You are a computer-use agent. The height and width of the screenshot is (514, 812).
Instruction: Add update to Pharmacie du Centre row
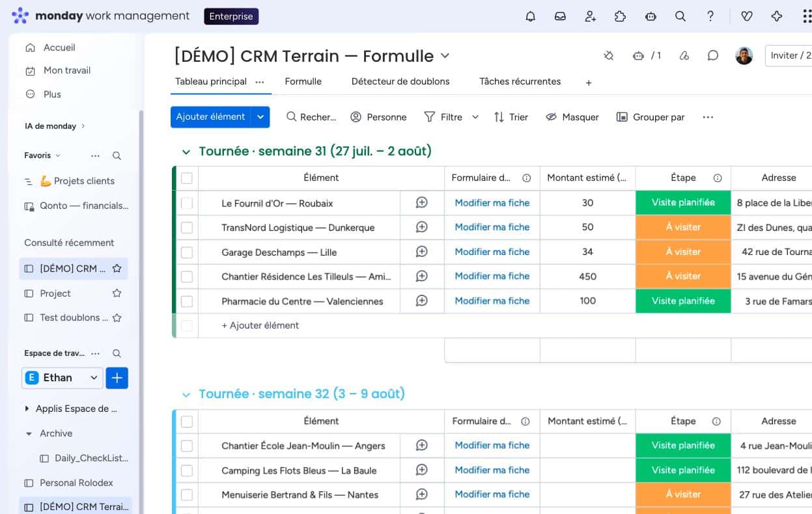pos(422,301)
